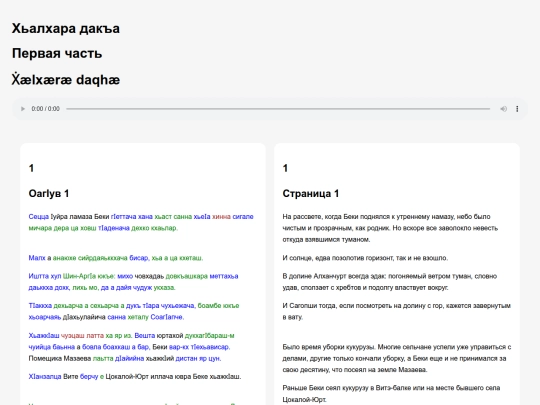The width and height of the screenshot is (540, 405).
Task: Click the red word "латта"
Action: 95,335
